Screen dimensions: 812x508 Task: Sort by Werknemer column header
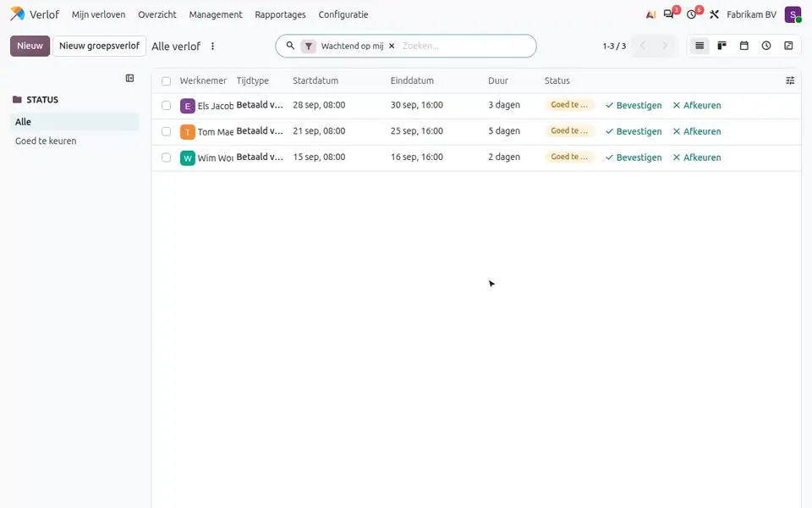click(x=203, y=80)
